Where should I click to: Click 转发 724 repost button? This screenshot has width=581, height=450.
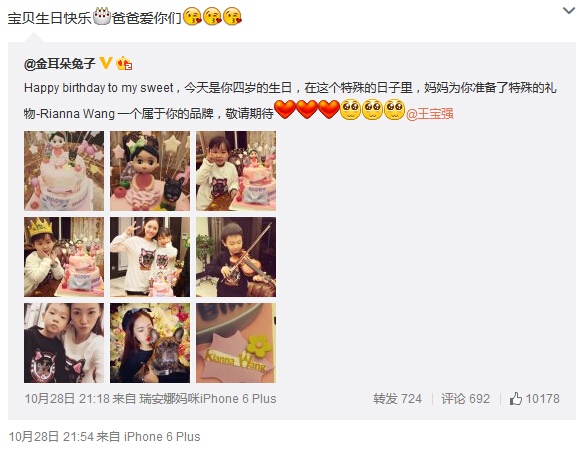point(397,399)
